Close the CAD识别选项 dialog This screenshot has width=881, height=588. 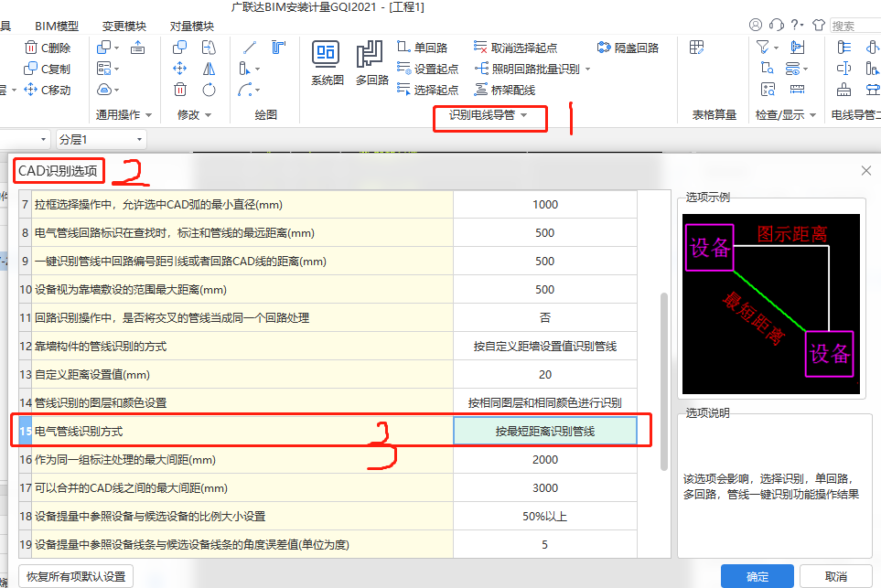click(x=865, y=171)
